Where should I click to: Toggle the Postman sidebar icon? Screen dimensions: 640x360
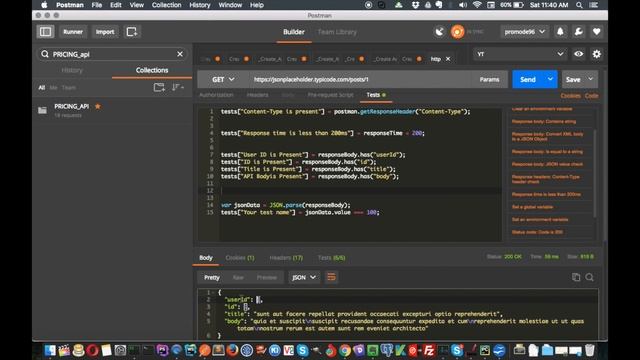[45, 31]
